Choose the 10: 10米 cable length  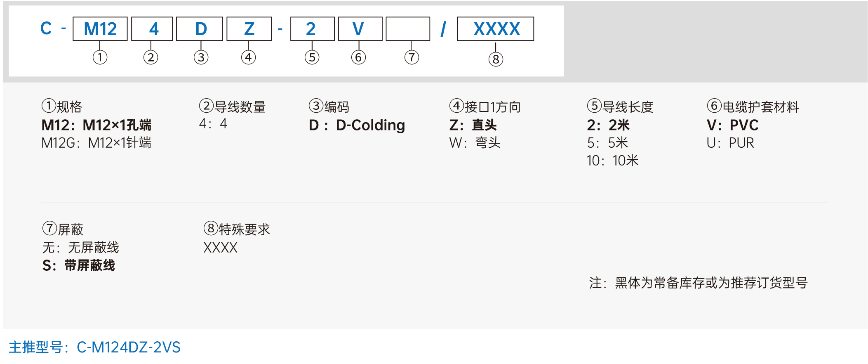pos(613,161)
